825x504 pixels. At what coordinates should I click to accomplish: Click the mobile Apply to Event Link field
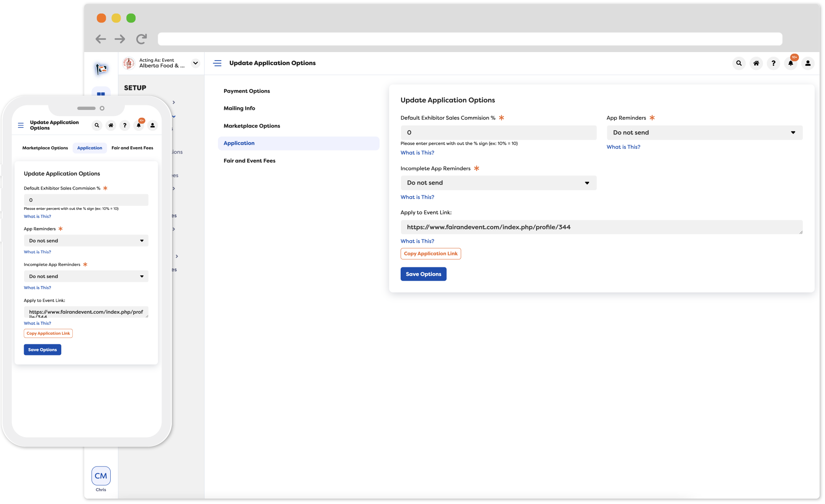coord(86,312)
